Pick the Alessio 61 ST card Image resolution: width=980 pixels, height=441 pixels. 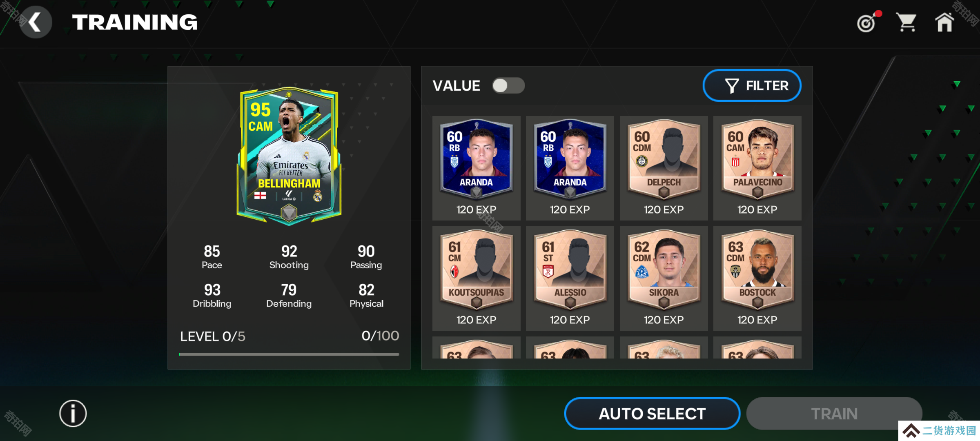pos(570,278)
